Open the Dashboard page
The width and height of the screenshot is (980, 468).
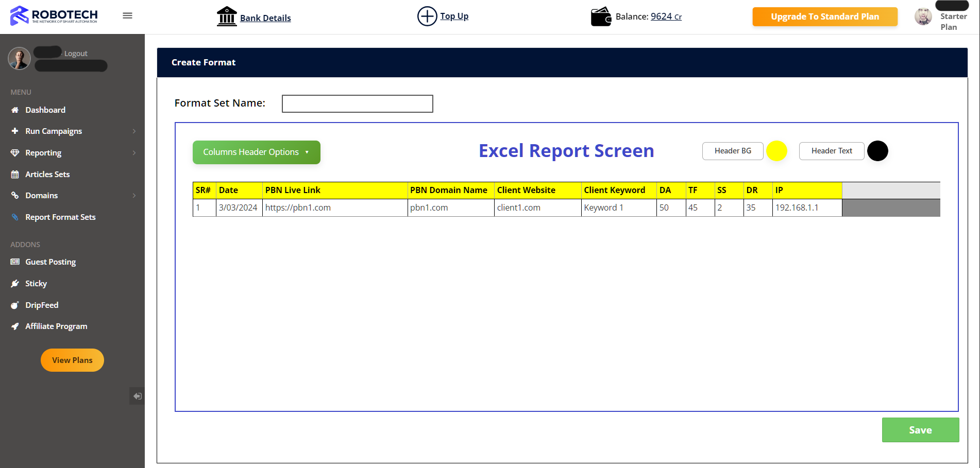point(45,110)
